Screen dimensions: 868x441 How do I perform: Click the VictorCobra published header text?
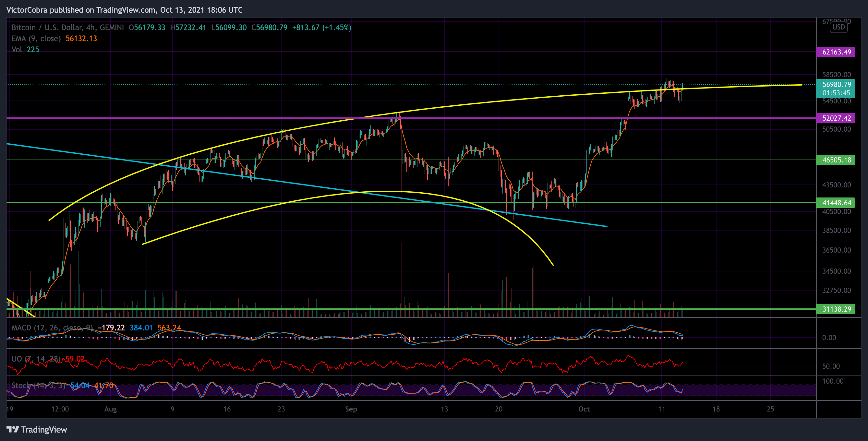click(124, 10)
